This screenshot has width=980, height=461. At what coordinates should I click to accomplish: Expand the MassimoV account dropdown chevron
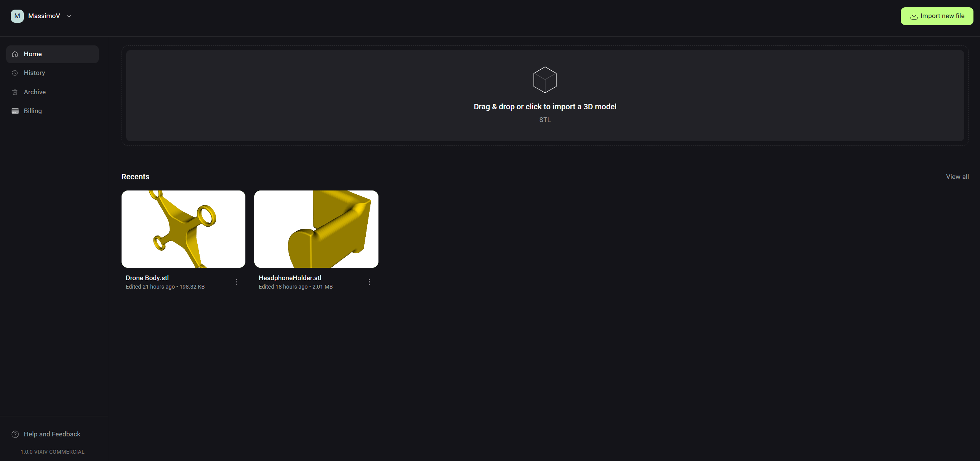pyautogui.click(x=69, y=16)
